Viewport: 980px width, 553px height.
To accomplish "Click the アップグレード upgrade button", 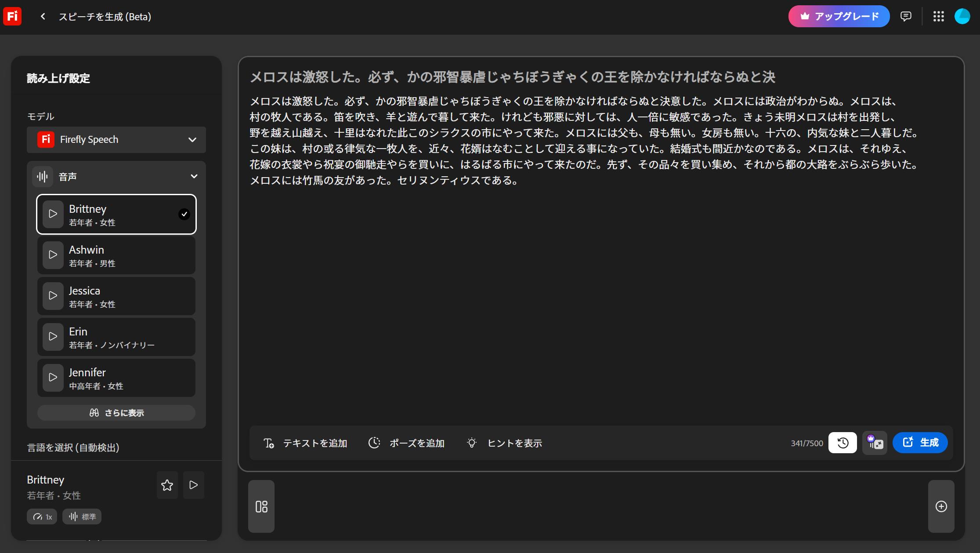I will click(x=838, y=16).
